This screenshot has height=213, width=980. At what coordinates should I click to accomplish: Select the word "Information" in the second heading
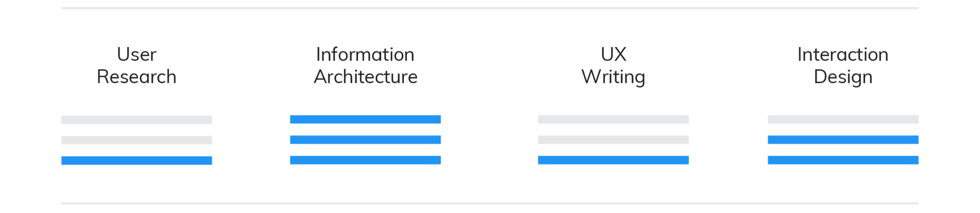[365, 54]
